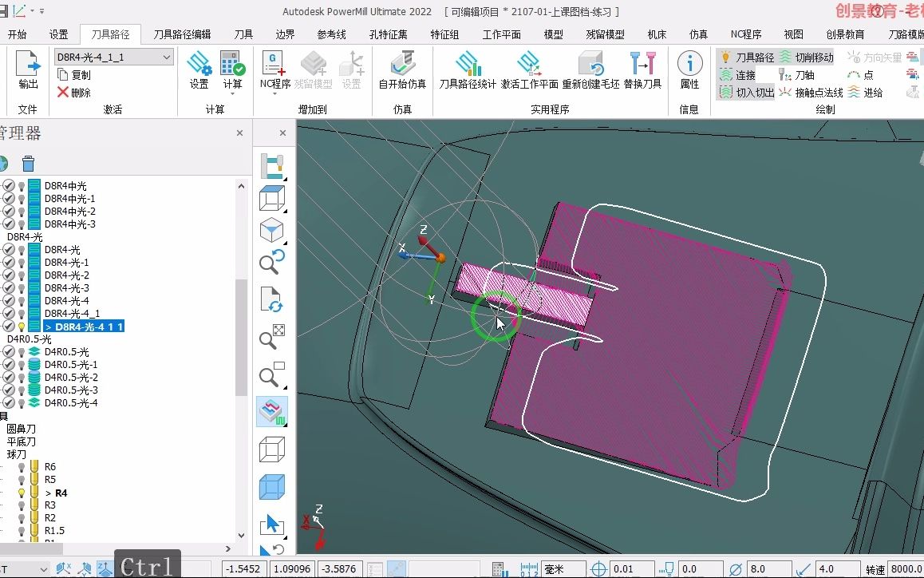The height and width of the screenshot is (578, 924).
Task: Click the trash bin icon in explorer
Action: coord(28,164)
